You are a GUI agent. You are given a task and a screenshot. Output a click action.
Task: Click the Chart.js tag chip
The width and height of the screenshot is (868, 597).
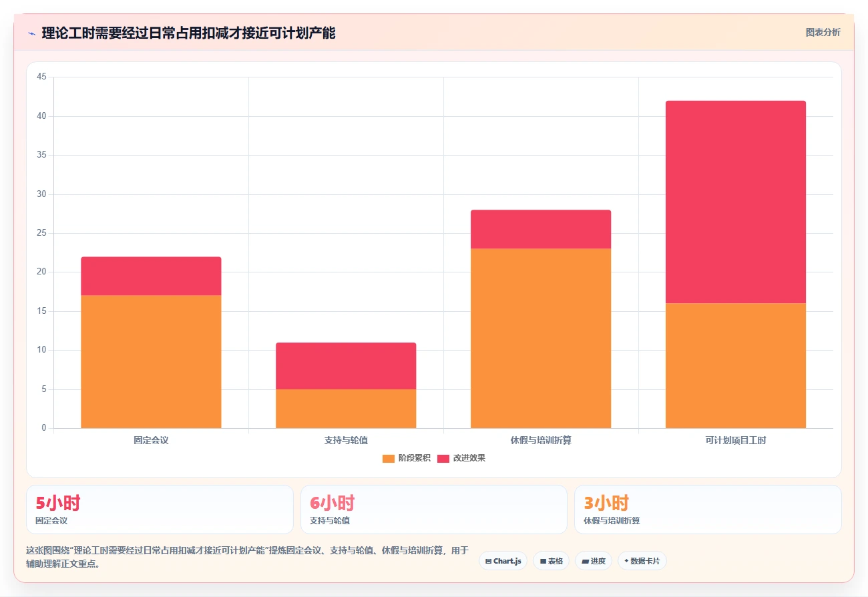click(503, 561)
